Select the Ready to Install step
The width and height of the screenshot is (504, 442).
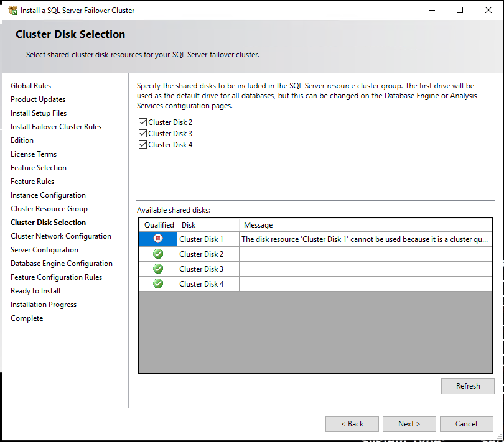coord(35,291)
